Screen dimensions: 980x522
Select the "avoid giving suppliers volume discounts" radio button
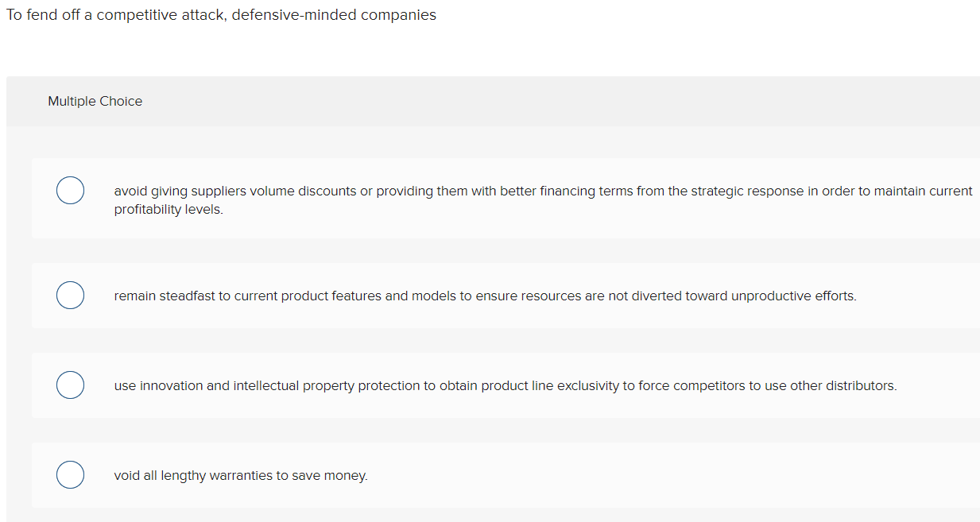coord(70,191)
